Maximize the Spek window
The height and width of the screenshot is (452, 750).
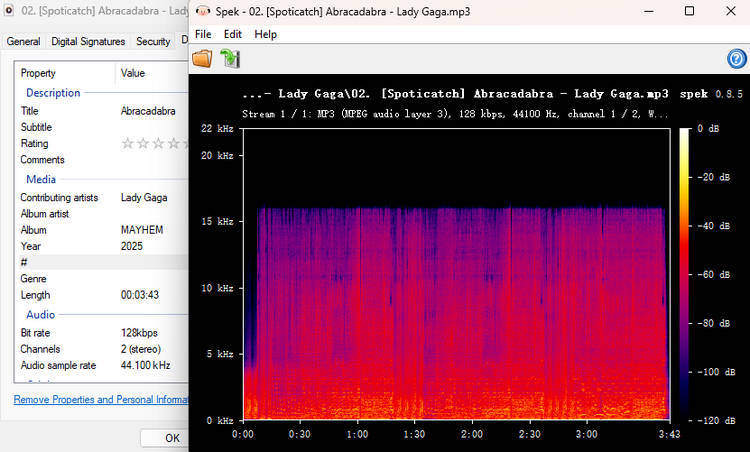pyautogui.click(x=689, y=11)
